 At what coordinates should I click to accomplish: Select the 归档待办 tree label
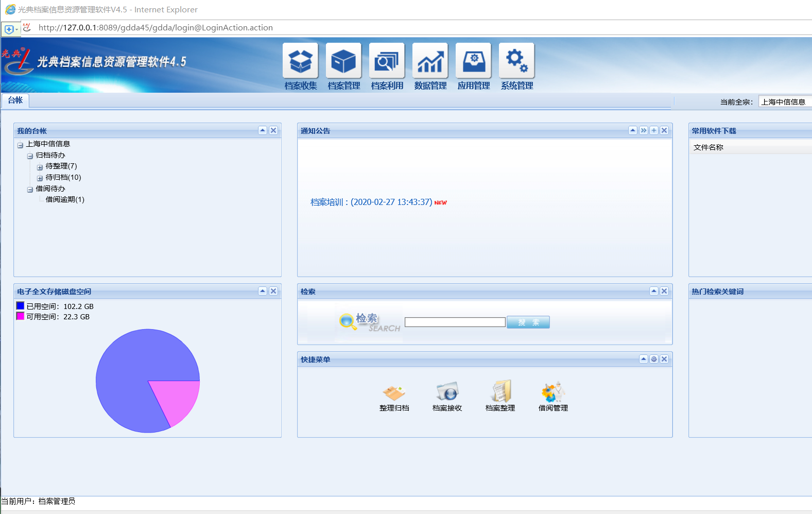(x=50, y=155)
